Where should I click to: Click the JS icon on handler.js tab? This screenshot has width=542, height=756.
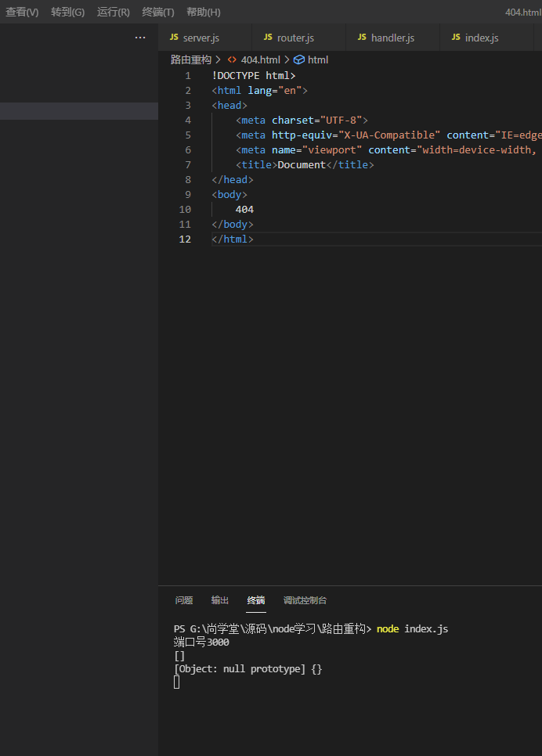[362, 37]
